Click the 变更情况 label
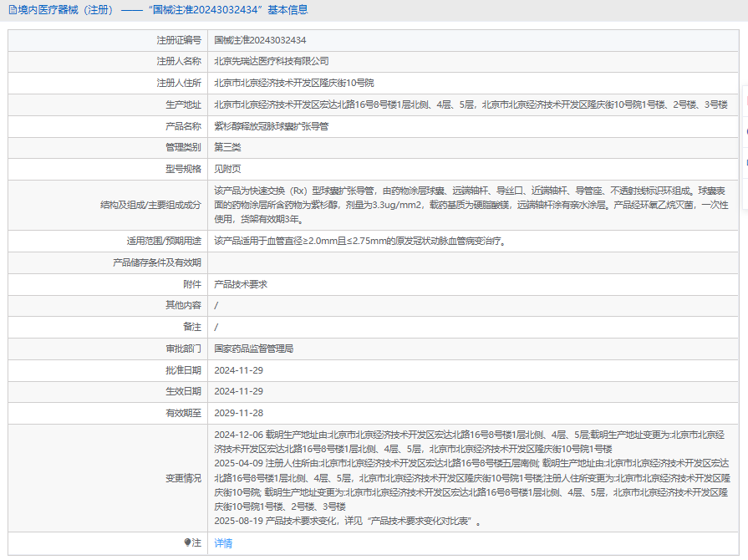Screen dimensions: 748x560 [x=183, y=478]
